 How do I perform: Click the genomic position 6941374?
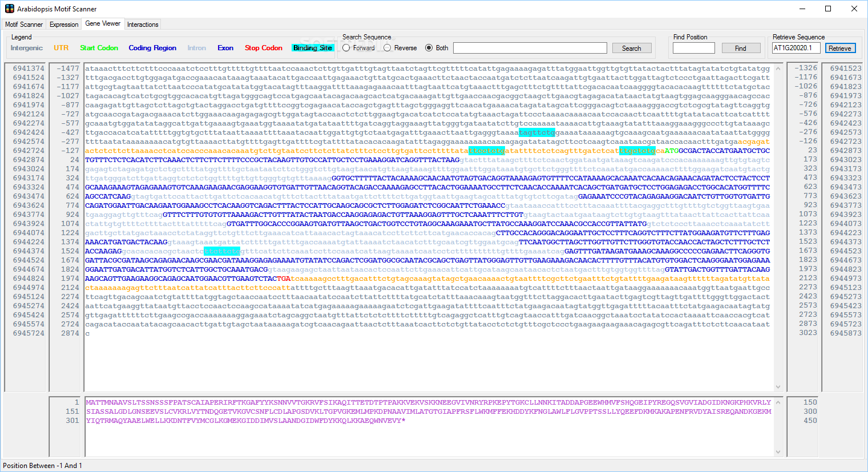(29, 68)
